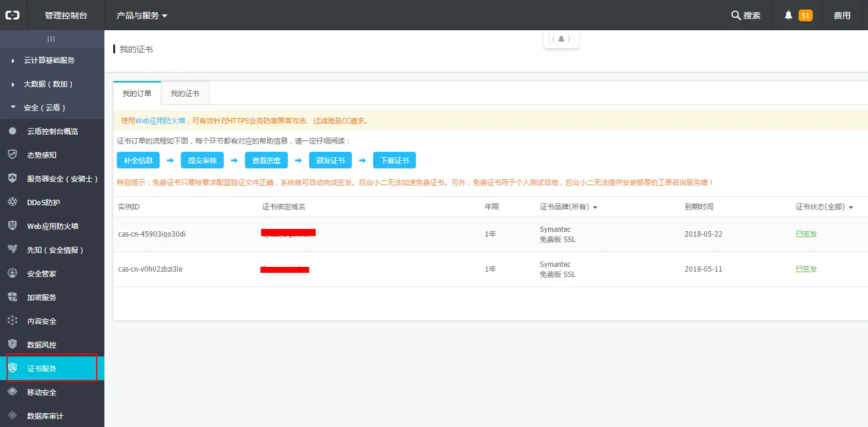
Task: Click the 移动安全 sidebar icon
Action: pos(12,392)
